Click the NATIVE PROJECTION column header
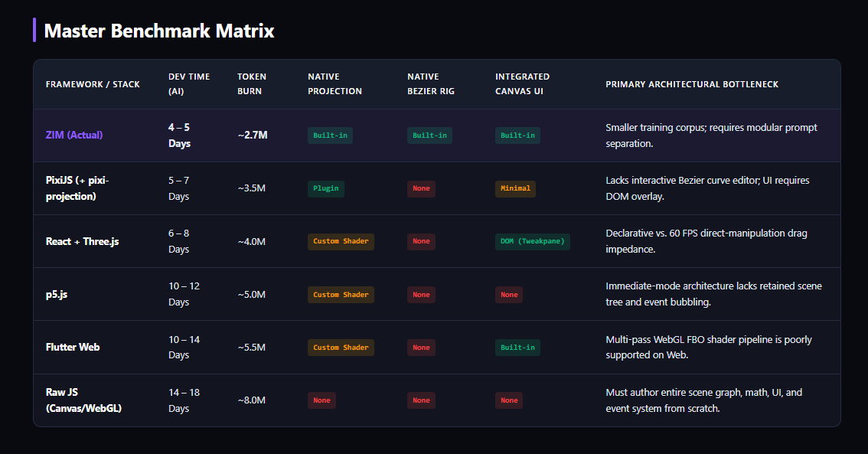868x454 pixels. point(335,84)
